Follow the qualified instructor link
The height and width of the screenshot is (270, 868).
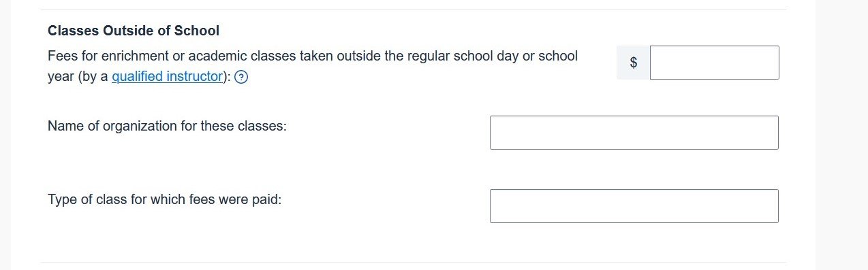[168, 76]
